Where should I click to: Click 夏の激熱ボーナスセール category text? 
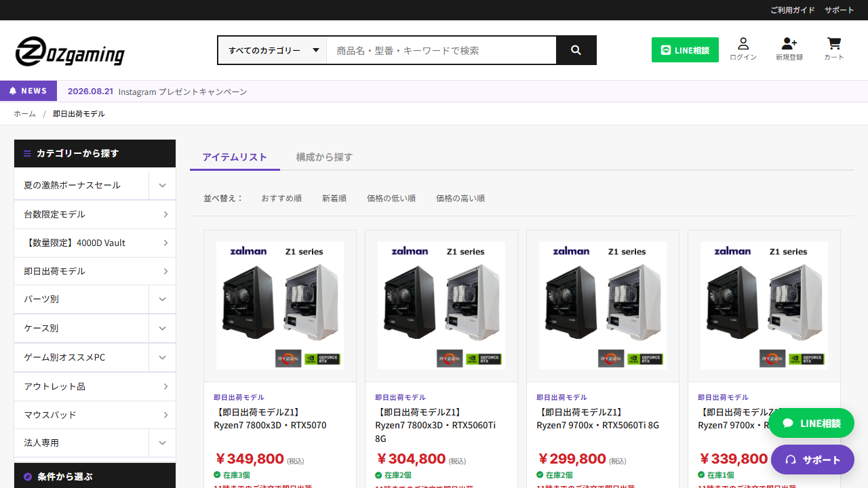(x=72, y=185)
